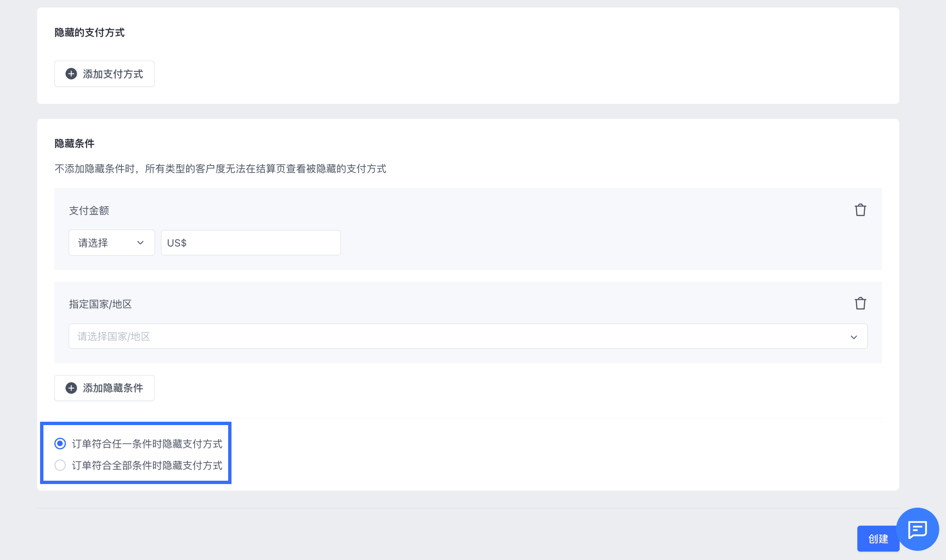Click chevron arrow in 请选择 amount dropdown
The width and height of the screenshot is (946, 560).
[x=141, y=243]
